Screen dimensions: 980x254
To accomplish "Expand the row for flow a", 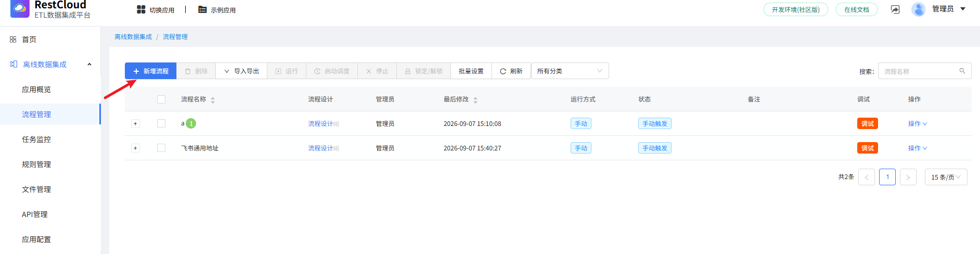I will tap(135, 123).
